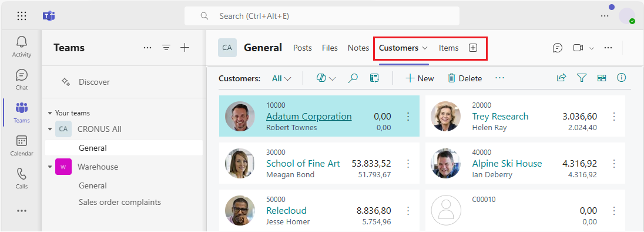Click the plus to create or join team
The height and width of the screenshot is (232, 644).
(185, 48)
